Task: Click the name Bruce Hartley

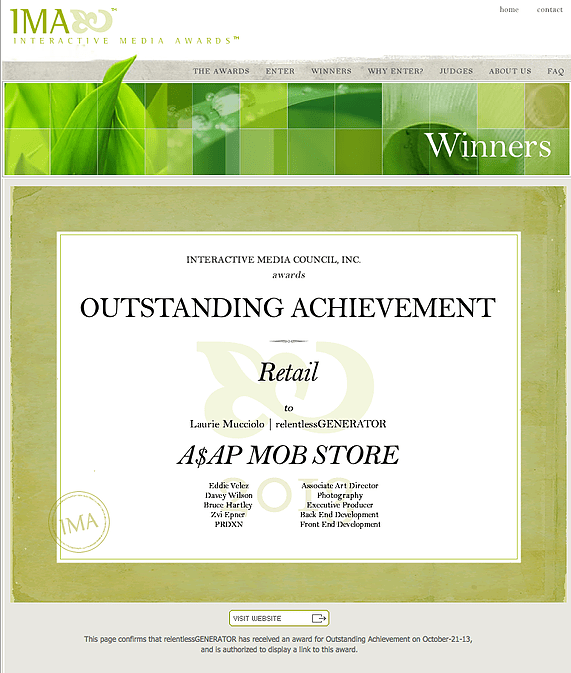Action: [228, 505]
